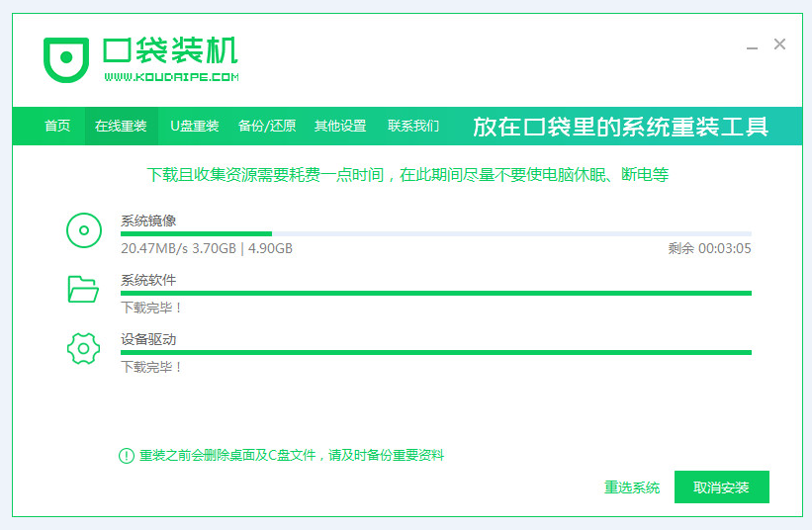Image resolution: width=812 pixels, height=530 pixels.
Task: Click the 系统镜像 label
Action: click(148, 221)
